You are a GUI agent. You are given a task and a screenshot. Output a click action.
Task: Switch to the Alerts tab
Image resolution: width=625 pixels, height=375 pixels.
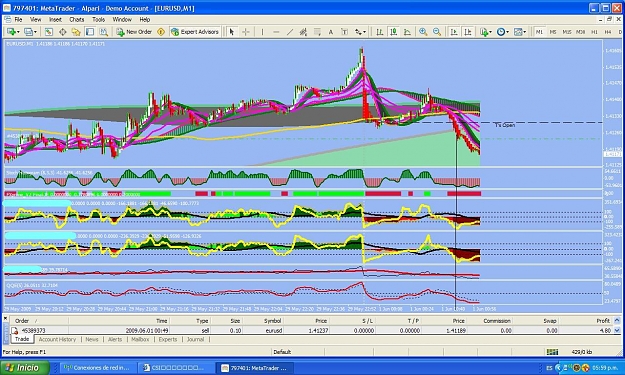[x=115, y=340]
